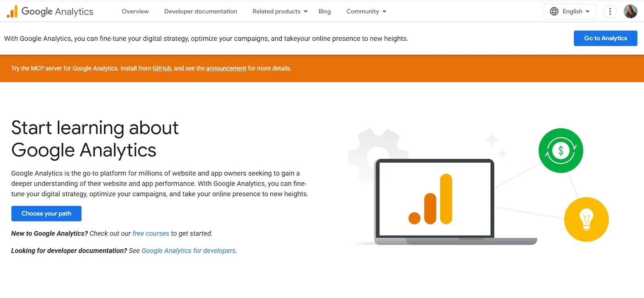Click the 'Start learning about Google Analytics' heading

click(95, 139)
